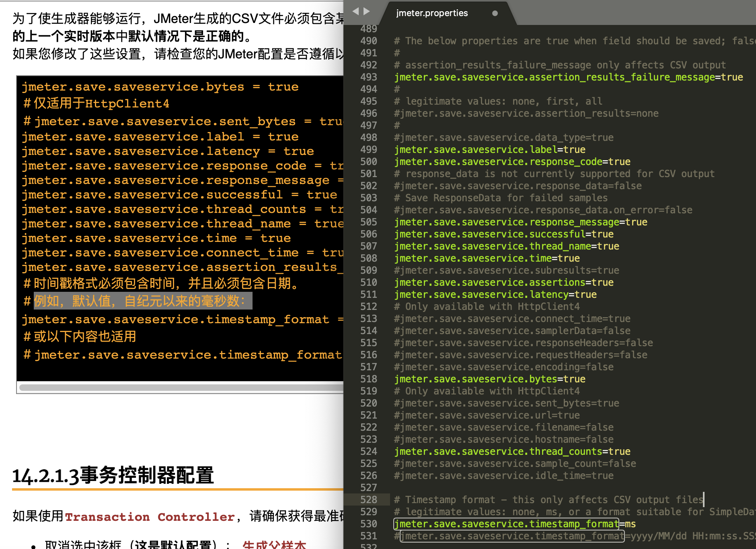Click commented line saveservice.hostname=false
The width and height of the screenshot is (756, 549).
504,439
